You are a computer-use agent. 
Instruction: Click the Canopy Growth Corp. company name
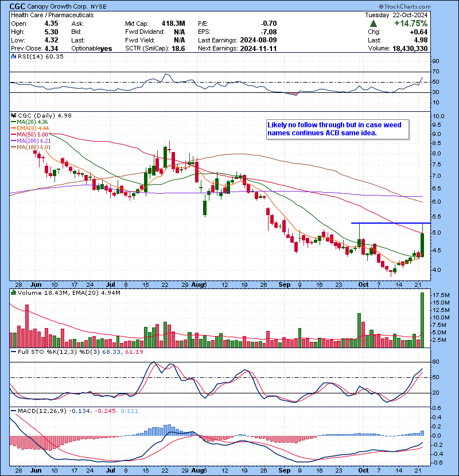click(58, 7)
